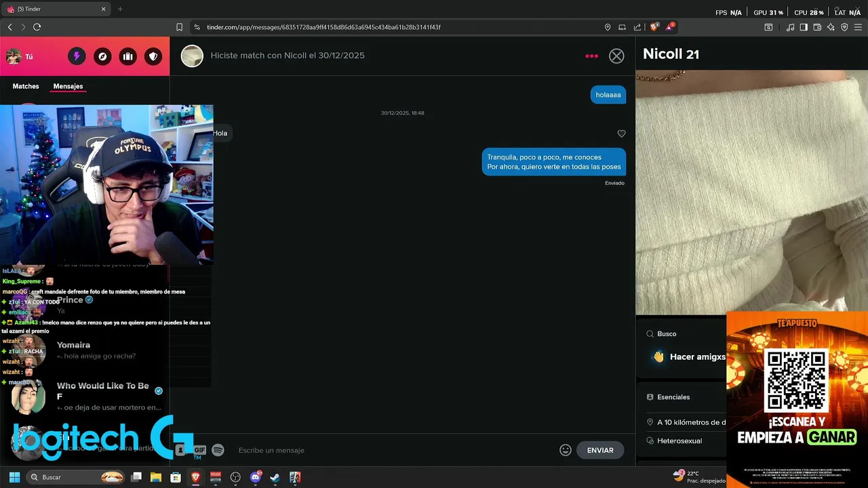Click the 'Tranquila, poco a poco' message bubble

(554, 162)
